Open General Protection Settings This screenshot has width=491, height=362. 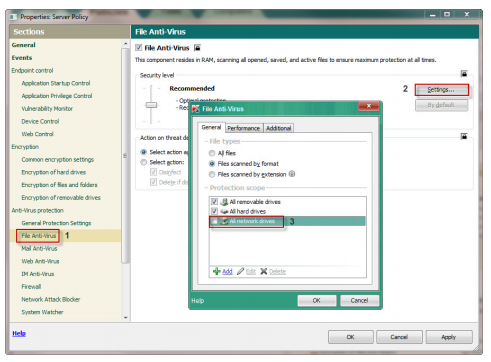pyautogui.click(x=56, y=223)
